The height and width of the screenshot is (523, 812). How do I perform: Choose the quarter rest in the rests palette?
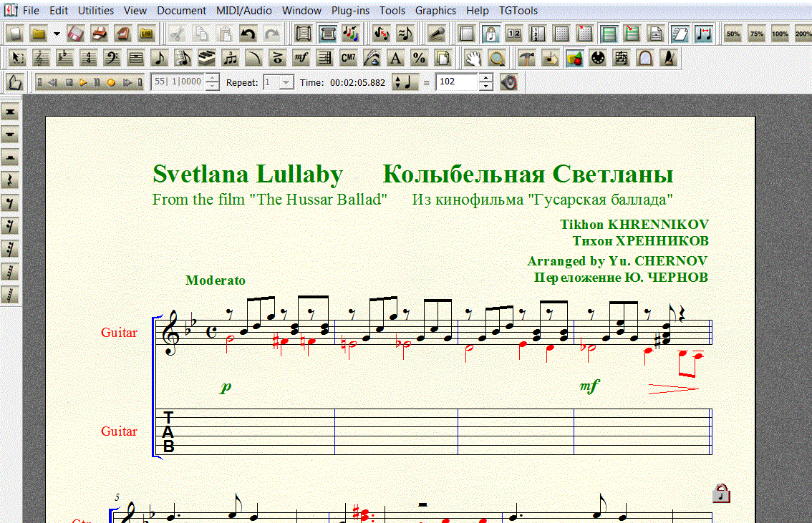point(11,180)
